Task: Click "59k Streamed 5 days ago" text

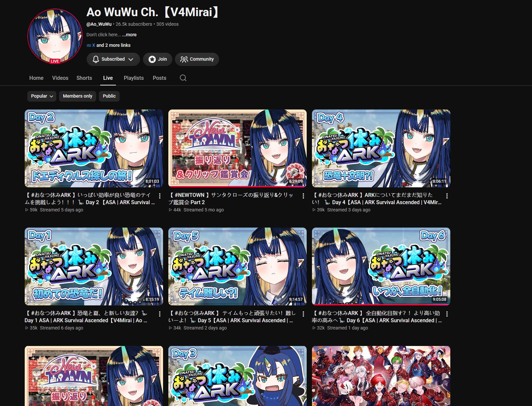Action: tap(54, 210)
